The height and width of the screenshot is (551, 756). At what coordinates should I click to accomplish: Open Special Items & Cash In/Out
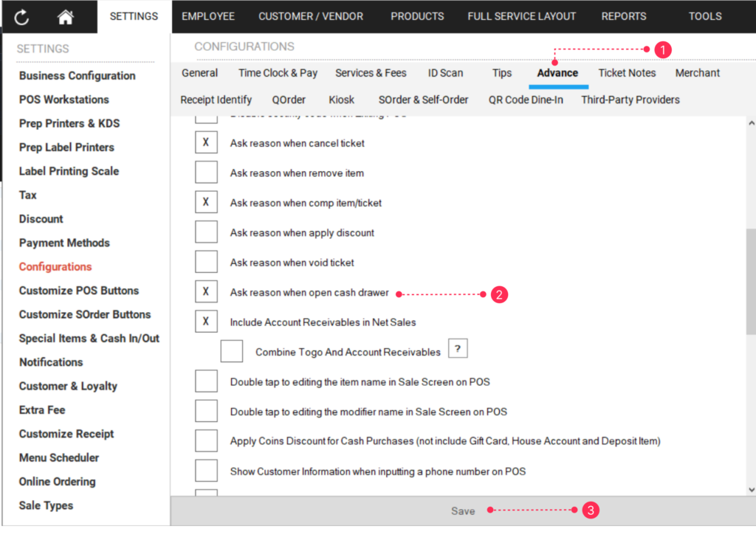[89, 339]
